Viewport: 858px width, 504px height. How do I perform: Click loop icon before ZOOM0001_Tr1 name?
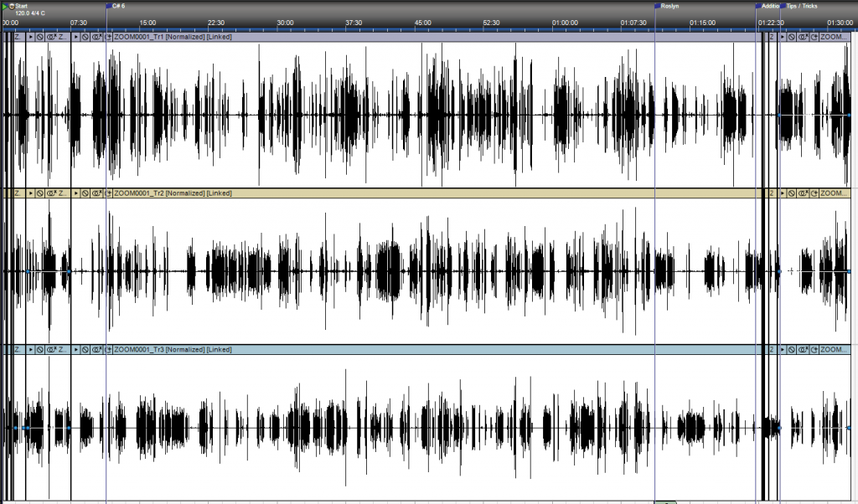108,37
